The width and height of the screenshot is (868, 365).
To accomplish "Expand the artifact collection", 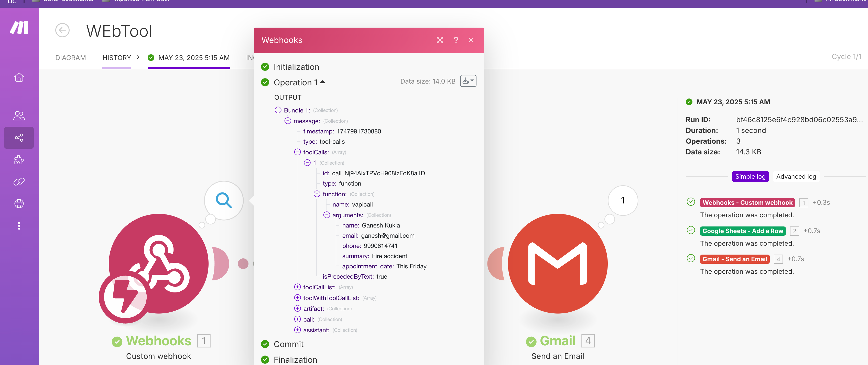I will [x=298, y=309].
